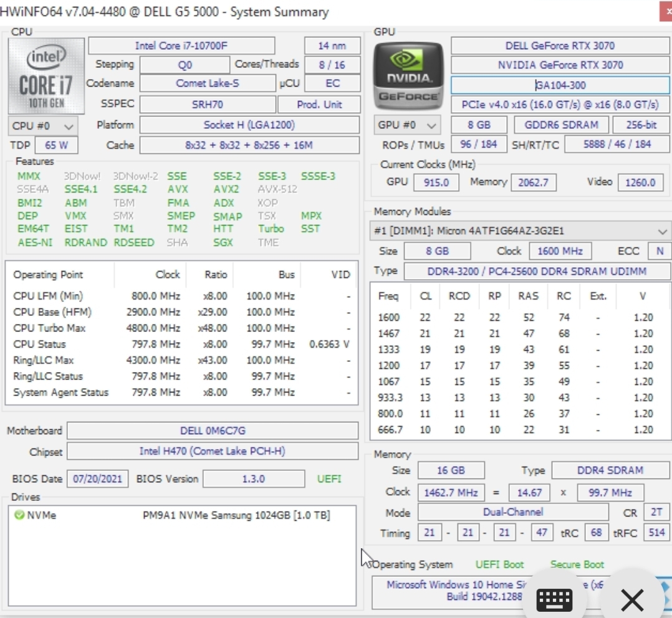The image size is (672, 618).
Task: Click the 8 / 16 cores/threads field
Action: pos(332,65)
